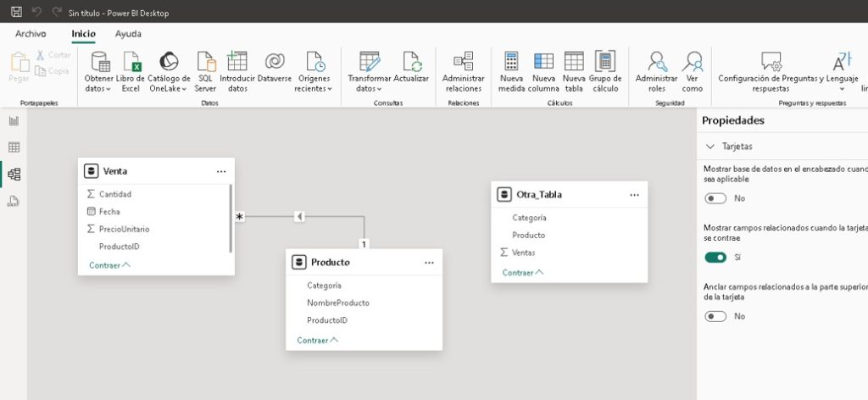The height and width of the screenshot is (400, 868).
Task: Click the Libro de Excel icon
Action: [x=131, y=62]
